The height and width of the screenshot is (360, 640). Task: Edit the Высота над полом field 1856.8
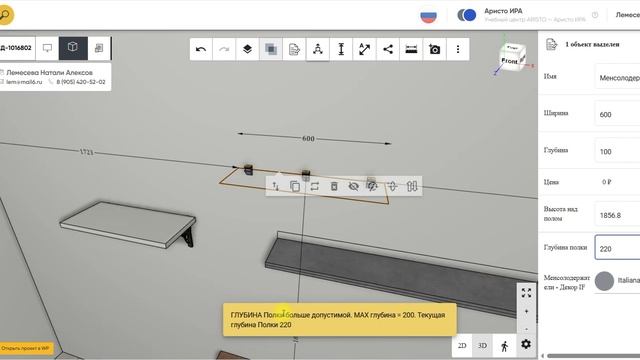[x=617, y=215]
